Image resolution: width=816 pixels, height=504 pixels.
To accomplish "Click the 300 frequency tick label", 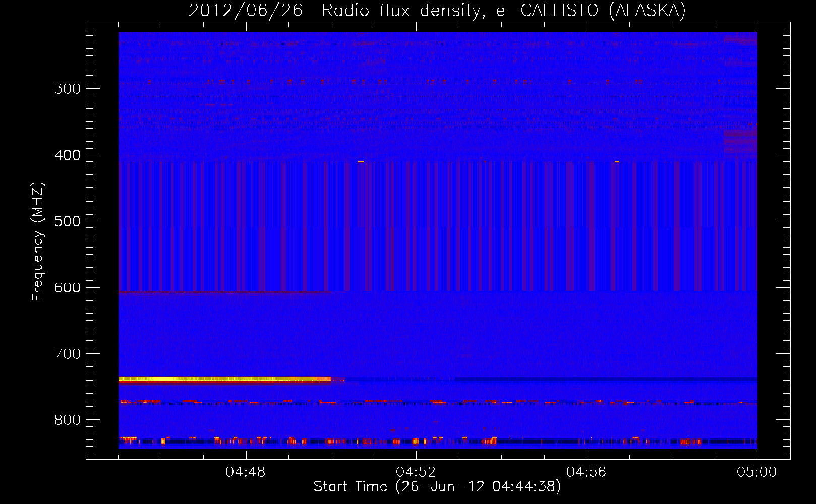I will tap(68, 89).
